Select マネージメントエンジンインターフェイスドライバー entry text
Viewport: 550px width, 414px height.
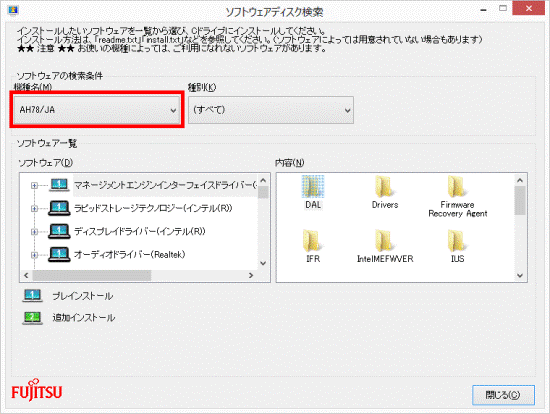165,185
